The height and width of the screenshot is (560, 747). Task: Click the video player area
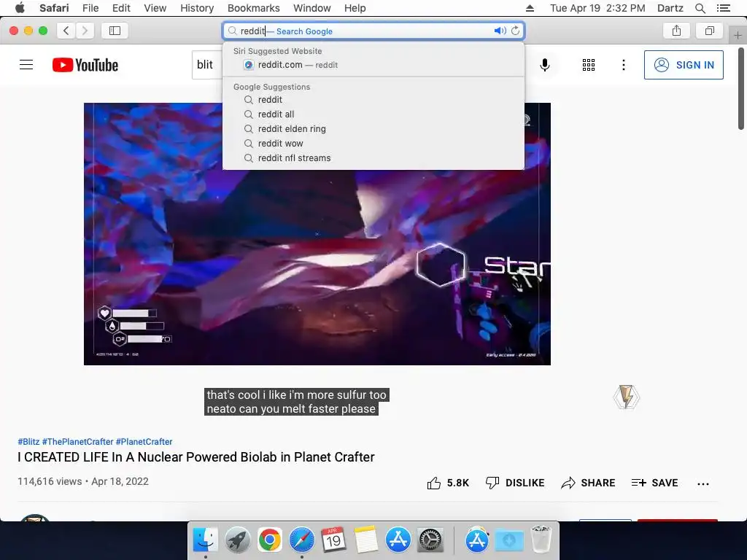pos(317,234)
